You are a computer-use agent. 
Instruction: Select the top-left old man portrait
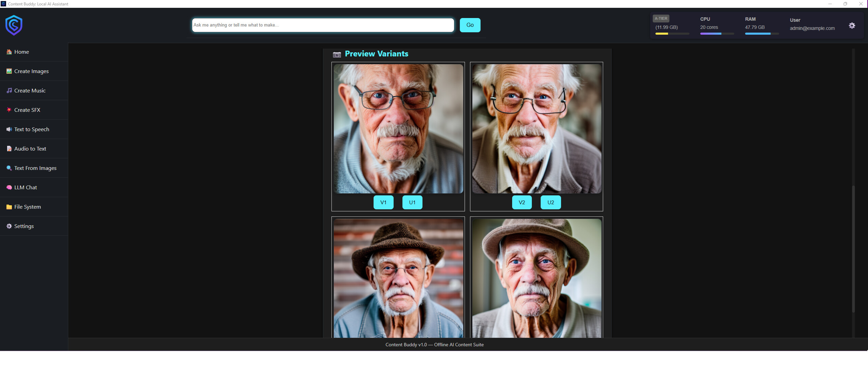(x=398, y=129)
